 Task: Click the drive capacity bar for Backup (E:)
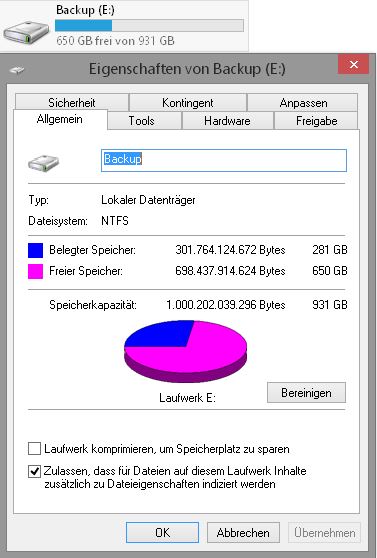point(149,26)
